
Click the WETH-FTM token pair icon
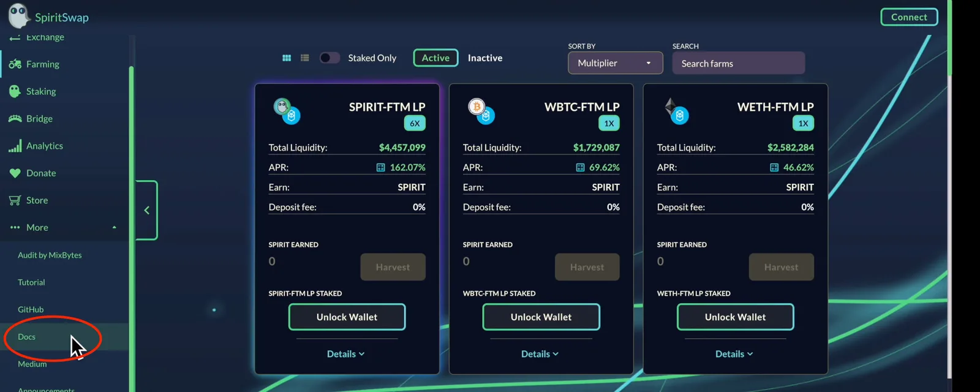(676, 111)
